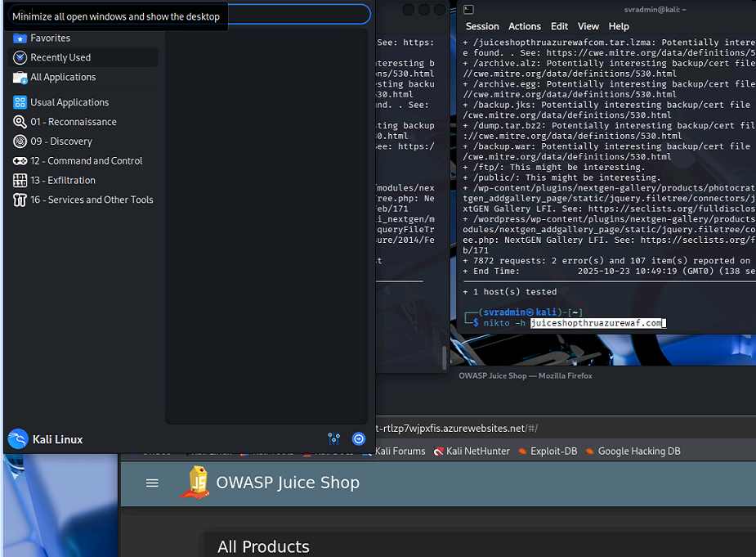
Task: Open the Kali Forums bookmark
Action: (x=400, y=451)
